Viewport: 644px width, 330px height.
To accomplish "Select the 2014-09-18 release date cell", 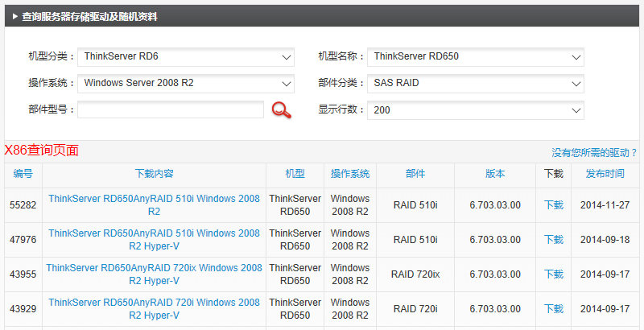I will pos(605,239).
